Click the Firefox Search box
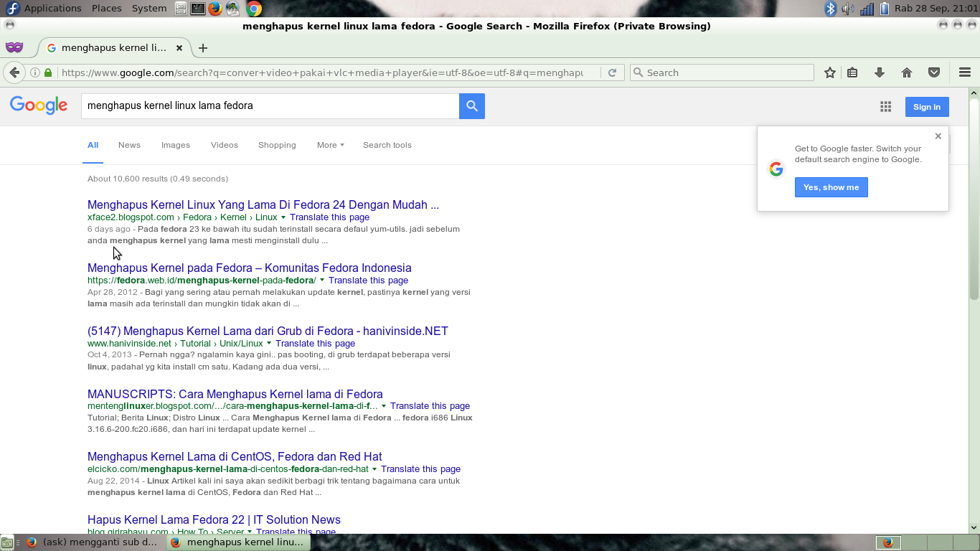This screenshot has height=551, width=980. pos(722,72)
